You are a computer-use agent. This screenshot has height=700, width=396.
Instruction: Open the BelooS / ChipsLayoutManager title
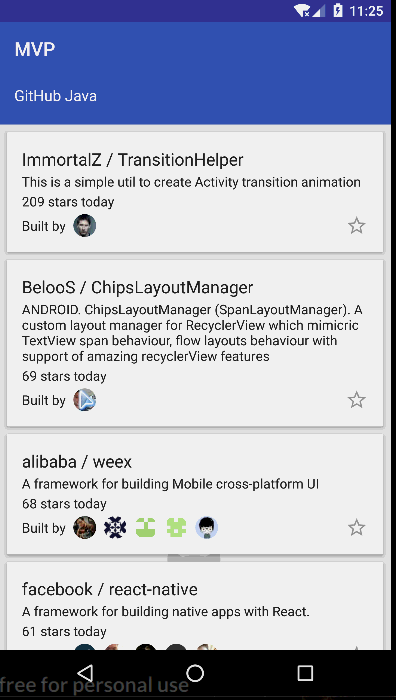coord(138,288)
